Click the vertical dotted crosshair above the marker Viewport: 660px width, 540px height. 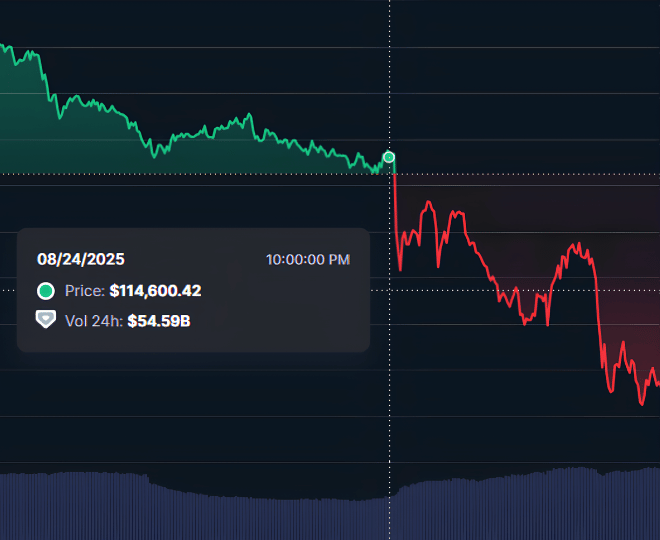pyautogui.click(x=389, y=80)
